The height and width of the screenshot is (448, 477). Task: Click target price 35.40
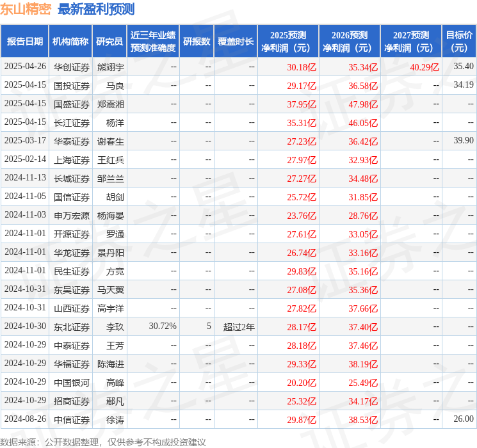coord(464,67)
